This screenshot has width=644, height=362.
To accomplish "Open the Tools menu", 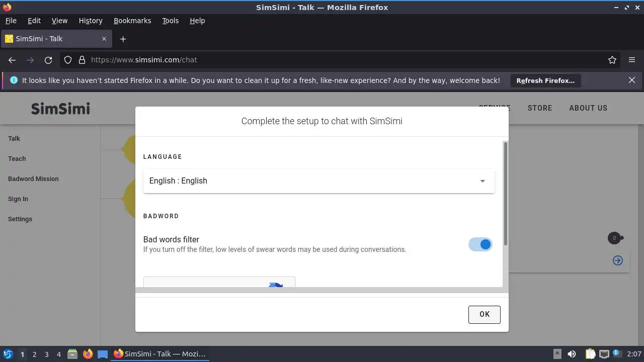I will click(170, 21).
